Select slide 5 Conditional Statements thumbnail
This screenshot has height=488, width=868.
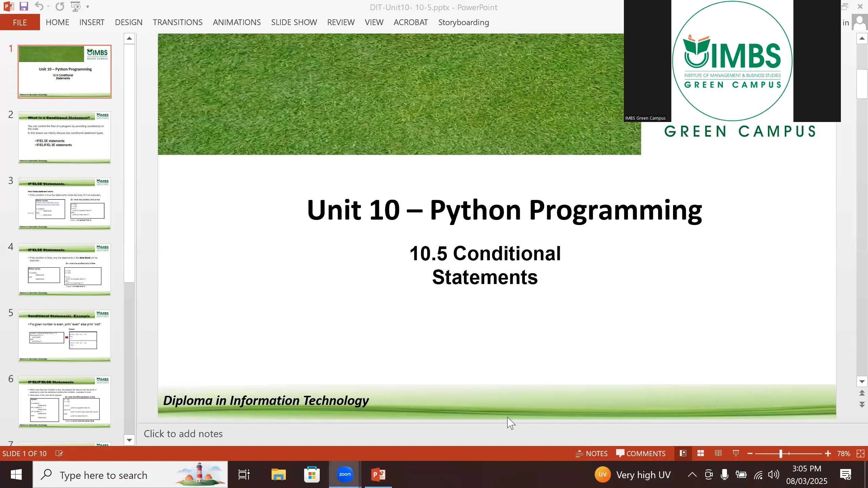(x=64, y=336)
